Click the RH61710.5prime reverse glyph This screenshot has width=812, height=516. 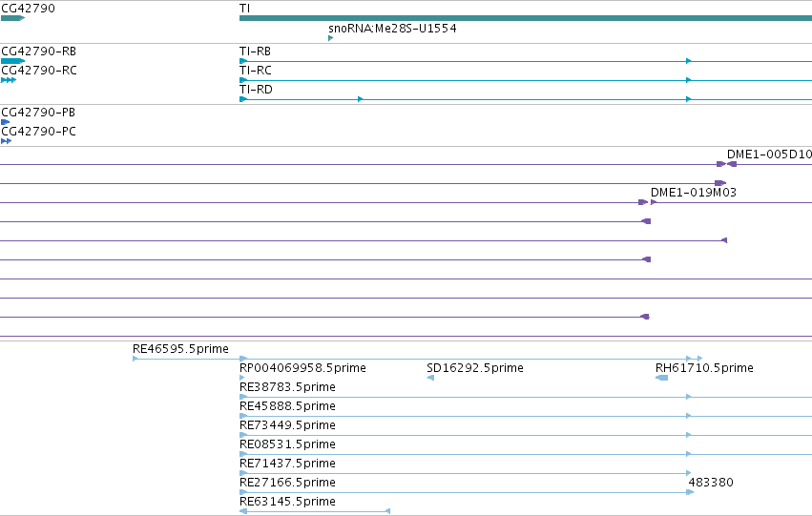click(x=662, y=378)
